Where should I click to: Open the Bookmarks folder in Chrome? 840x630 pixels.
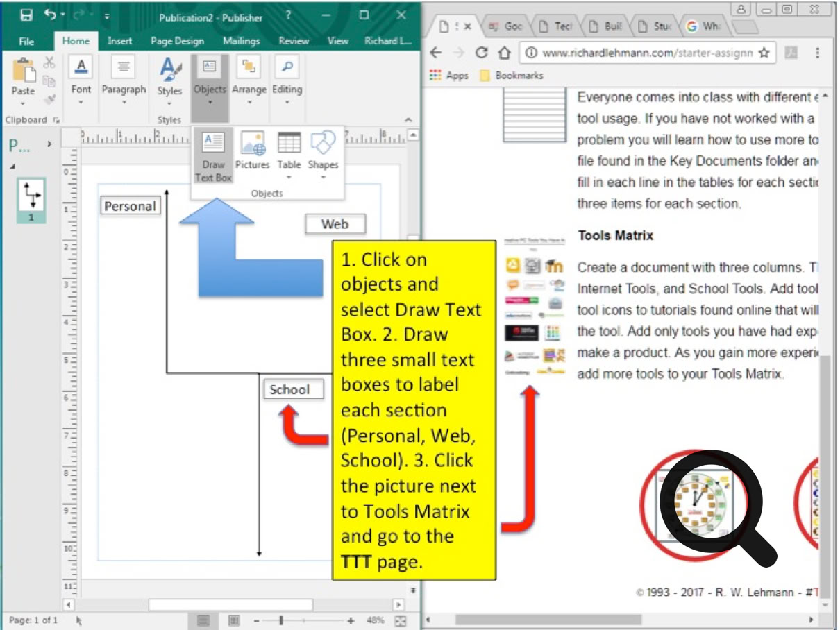tap(512, 75)
